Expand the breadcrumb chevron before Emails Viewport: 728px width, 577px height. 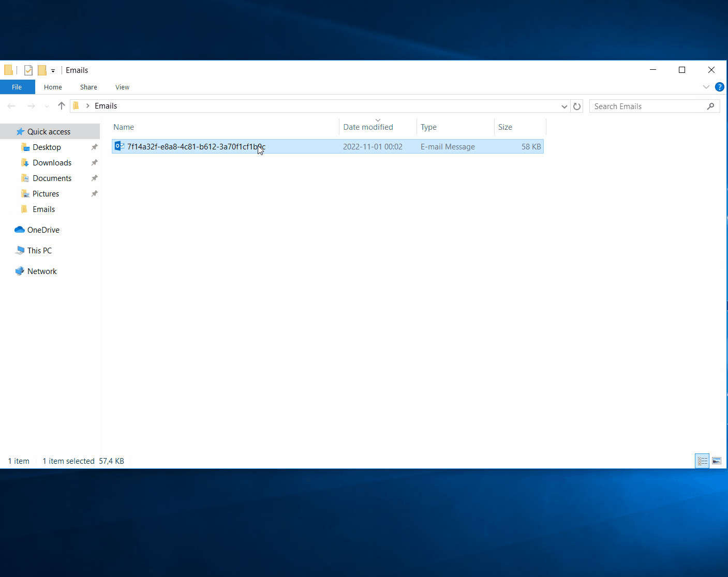(x=88, y=106)
